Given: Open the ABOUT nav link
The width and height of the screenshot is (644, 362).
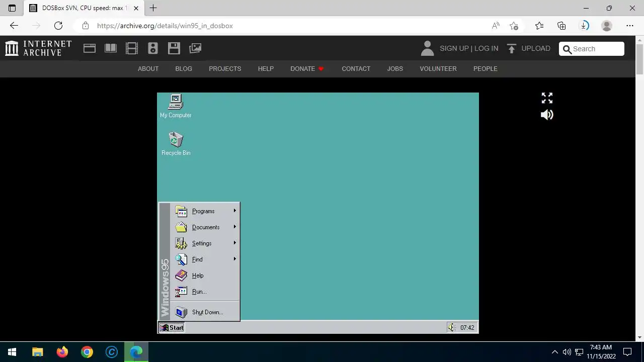Looking at the screenshot, I should [148, 69].
